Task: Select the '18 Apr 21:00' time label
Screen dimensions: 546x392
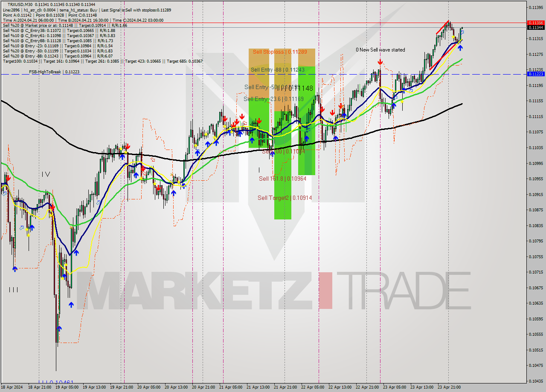Action: click(40, 387)
